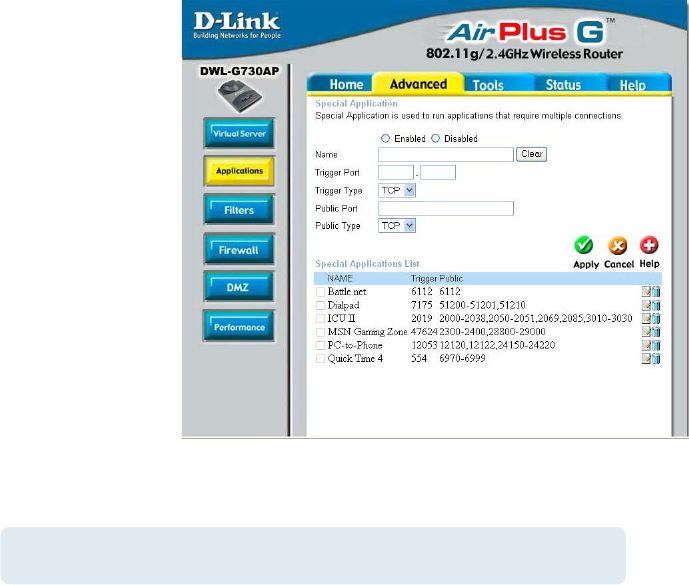Screen dimensions: 689x585
Task: Edit the Battle.net entry
Action: pos(646,291)
